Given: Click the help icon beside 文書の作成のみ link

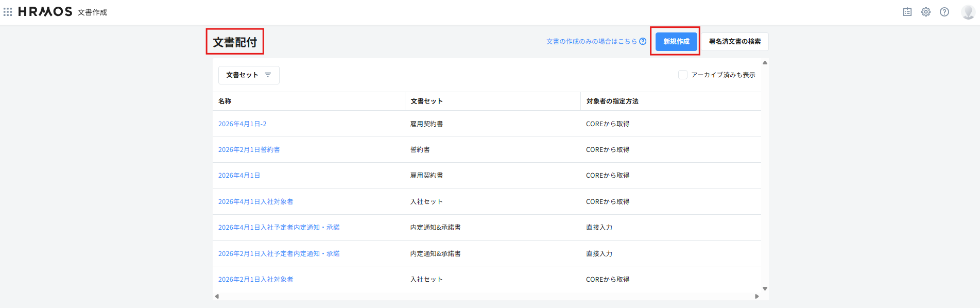Looking at the screenshot, I should (643, 42).
